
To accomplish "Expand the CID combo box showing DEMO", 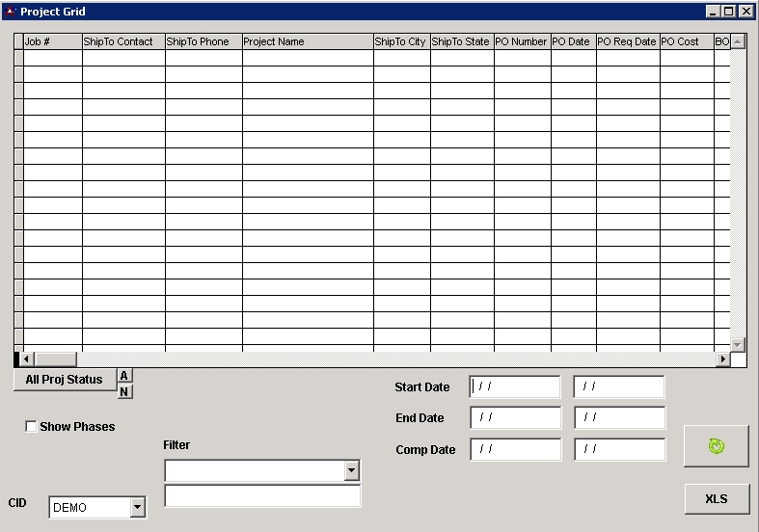I will click(x=137, y=507).
